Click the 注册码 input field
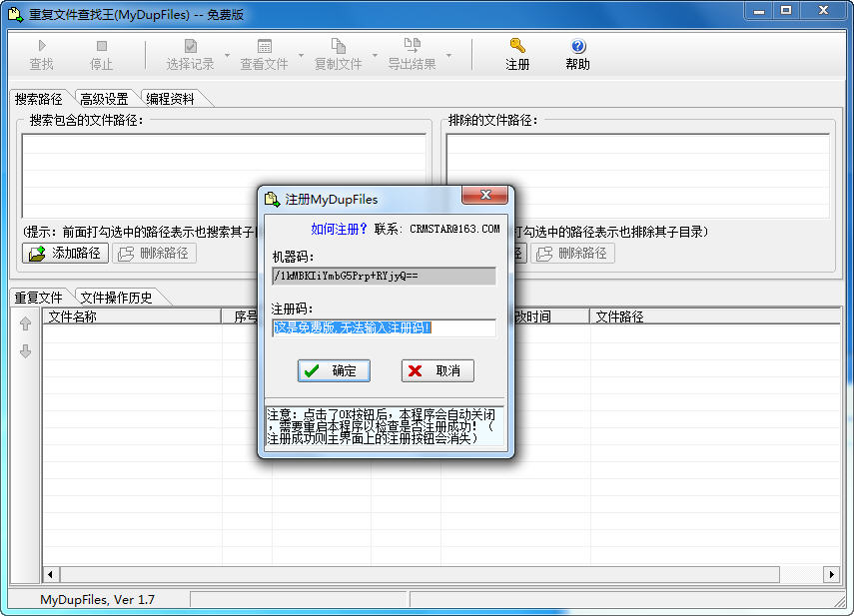This screenshot has height=616, width=854. click(385, 327)
